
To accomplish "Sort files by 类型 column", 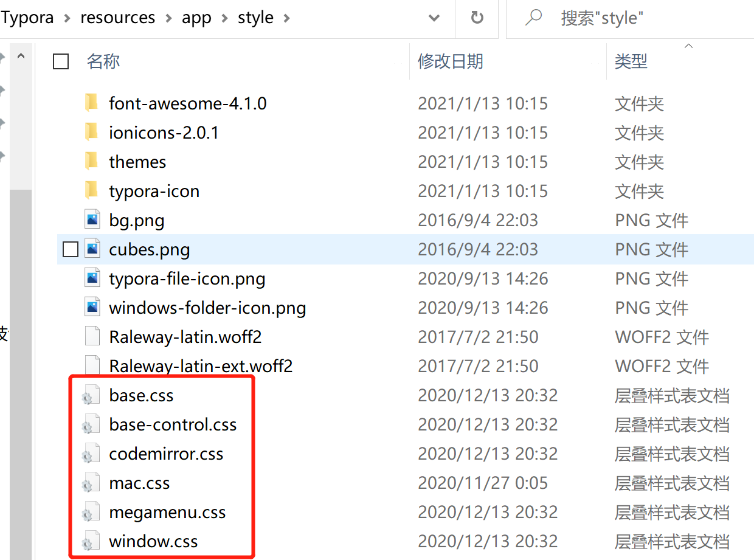I will tap(631, 61).
